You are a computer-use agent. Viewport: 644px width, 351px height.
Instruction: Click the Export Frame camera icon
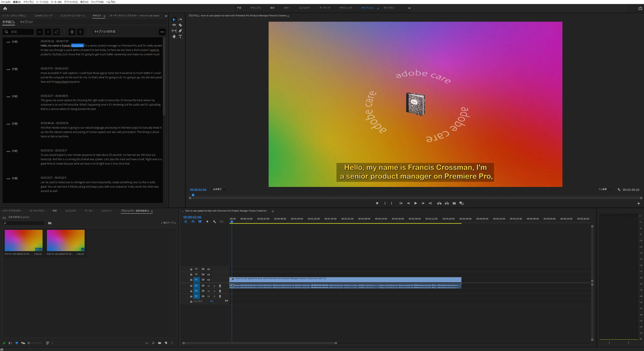[454, 203]
